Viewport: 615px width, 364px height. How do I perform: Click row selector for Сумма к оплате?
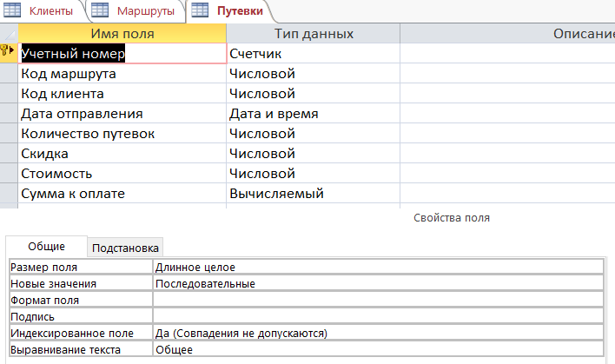tap(9, 194)
